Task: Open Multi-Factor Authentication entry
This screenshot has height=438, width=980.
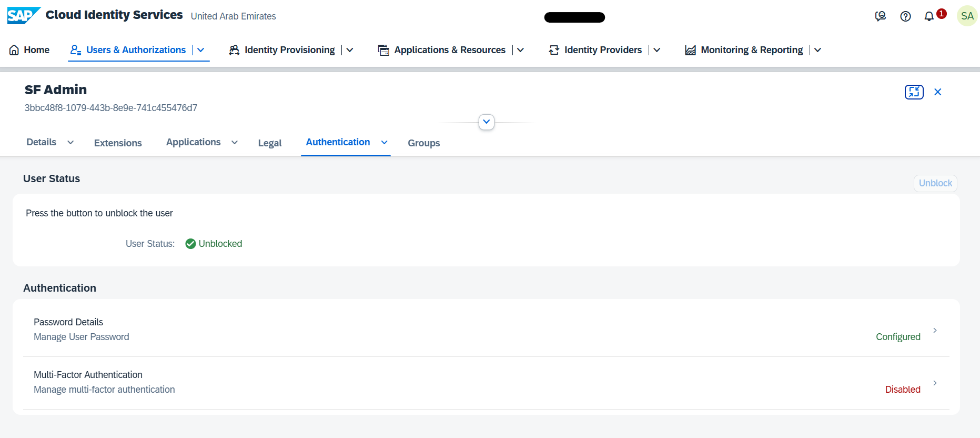Action: click(x=486, y=382)
